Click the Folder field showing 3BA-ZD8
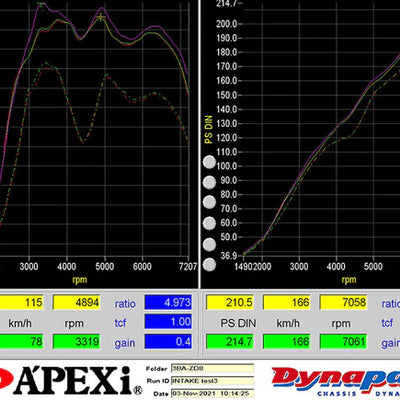This screenshot has height=400, width=400. pos(213,368)
